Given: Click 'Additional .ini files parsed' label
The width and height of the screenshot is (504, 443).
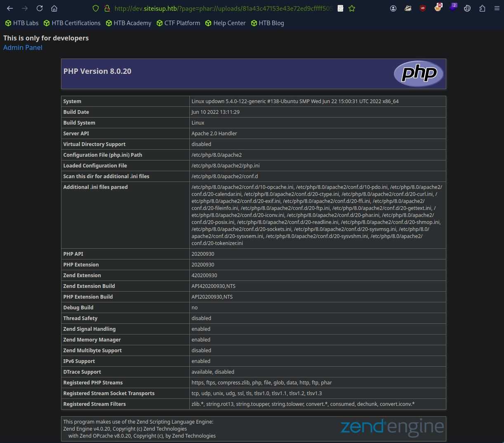Looking at the screenshot, I should (x=96, y=187).
